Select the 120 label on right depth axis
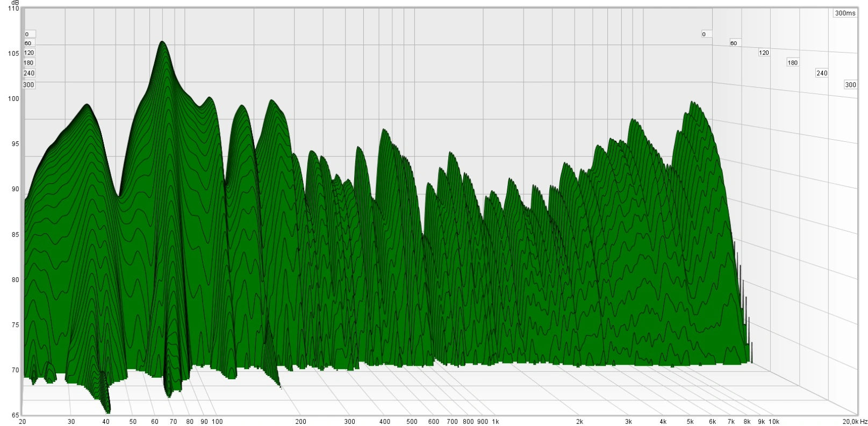 point(764,53)
